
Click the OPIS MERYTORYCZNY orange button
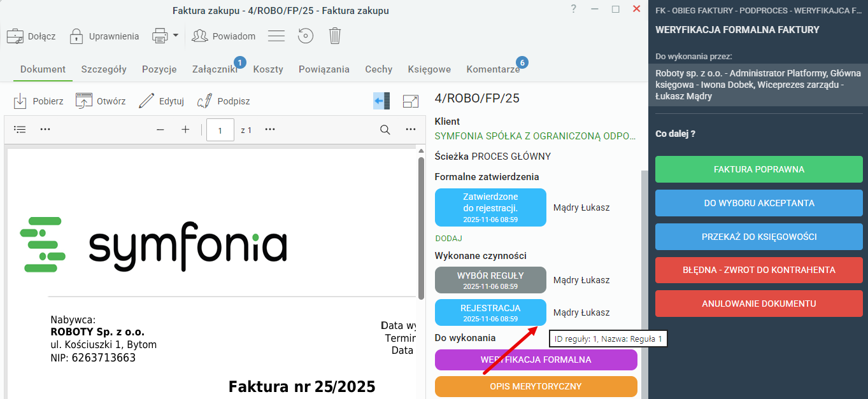coord(536,386)
